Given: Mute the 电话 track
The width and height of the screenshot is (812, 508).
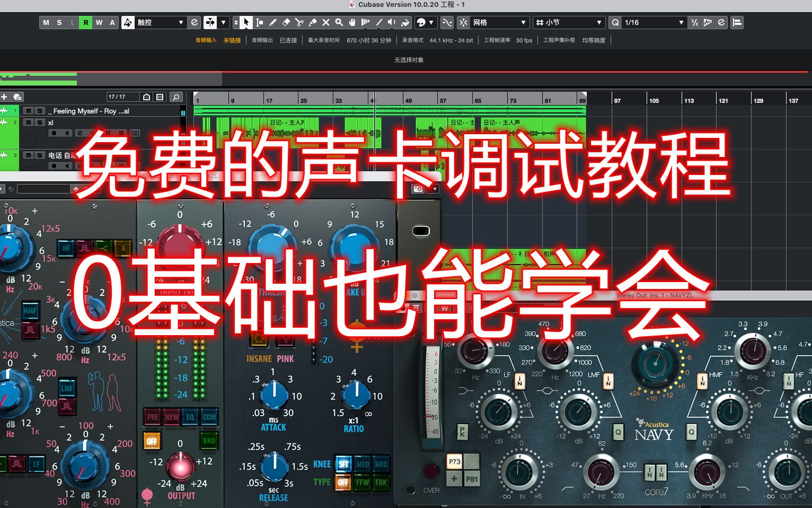Looking at the screenshot, I should tap(28, 155).
